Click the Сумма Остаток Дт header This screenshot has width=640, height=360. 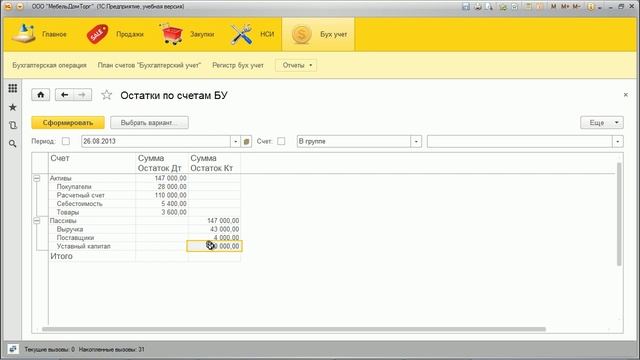pos(162,163)
